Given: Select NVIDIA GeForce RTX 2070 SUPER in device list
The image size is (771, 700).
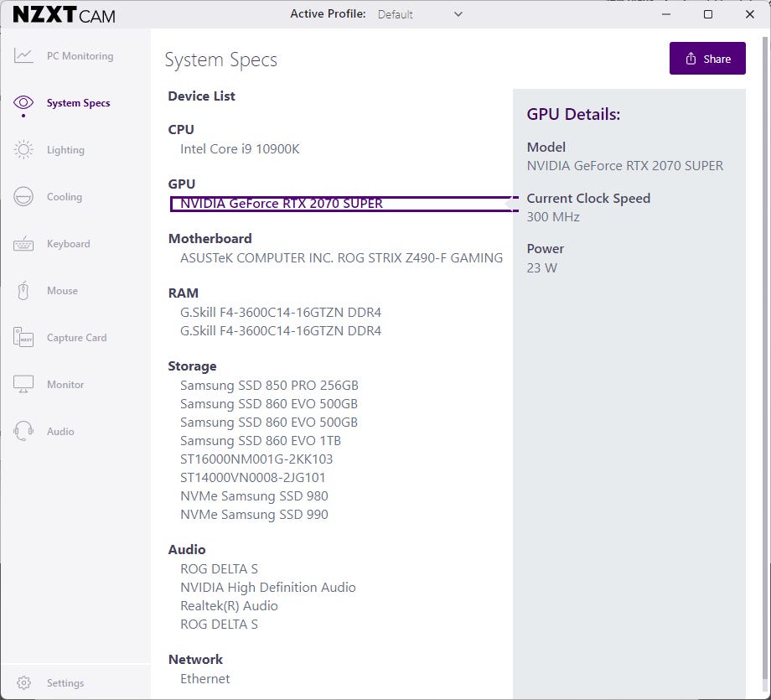Looking at the screenshot, I should (282, 204).
